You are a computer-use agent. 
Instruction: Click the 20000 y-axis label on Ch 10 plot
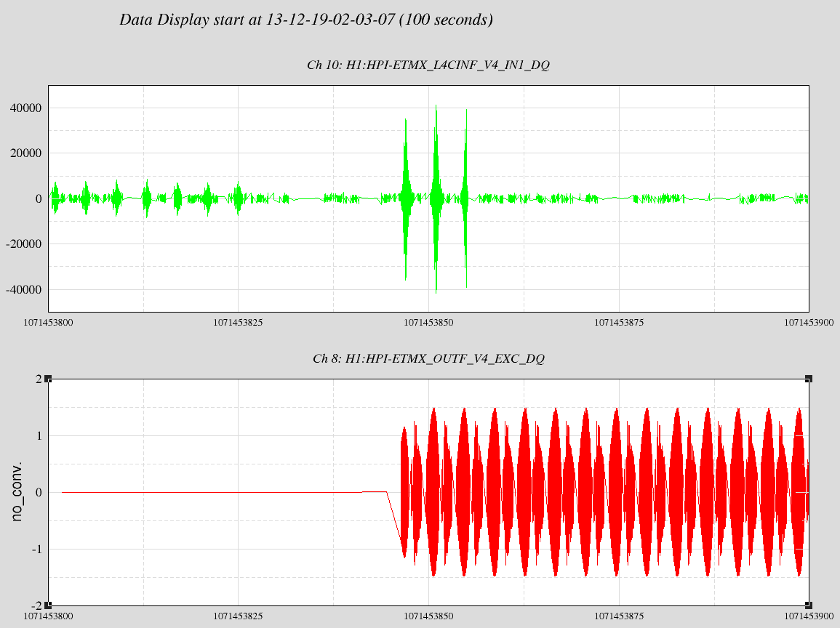pyautogui.click(x=25, y=153)
